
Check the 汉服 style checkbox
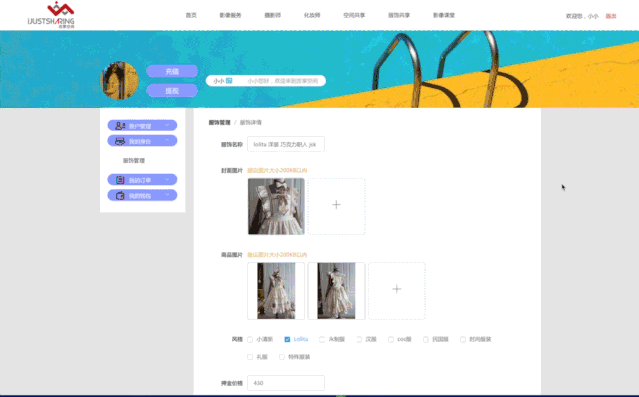(359, 339)
